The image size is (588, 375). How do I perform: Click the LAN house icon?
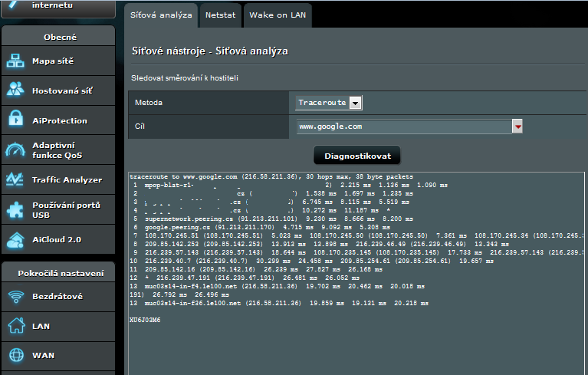click(16, 326)
